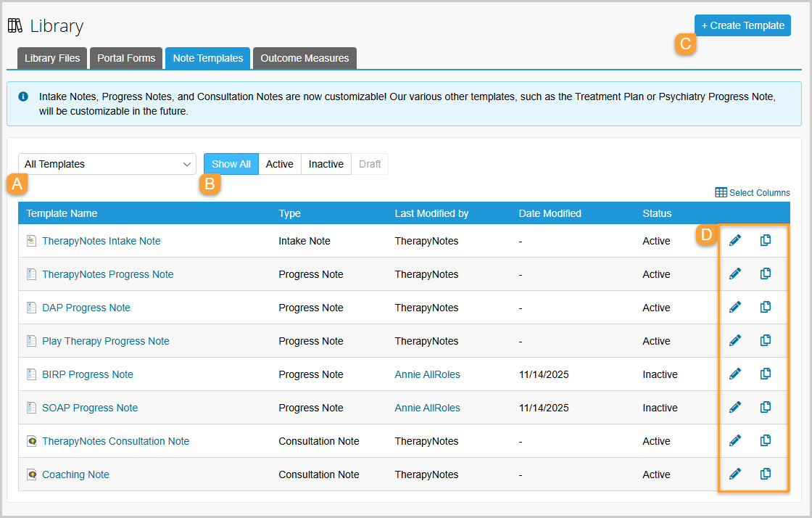Screen dimensions: 812x518
Task: Click Inactive status in SOAP row
Action: tap(660, 408)
